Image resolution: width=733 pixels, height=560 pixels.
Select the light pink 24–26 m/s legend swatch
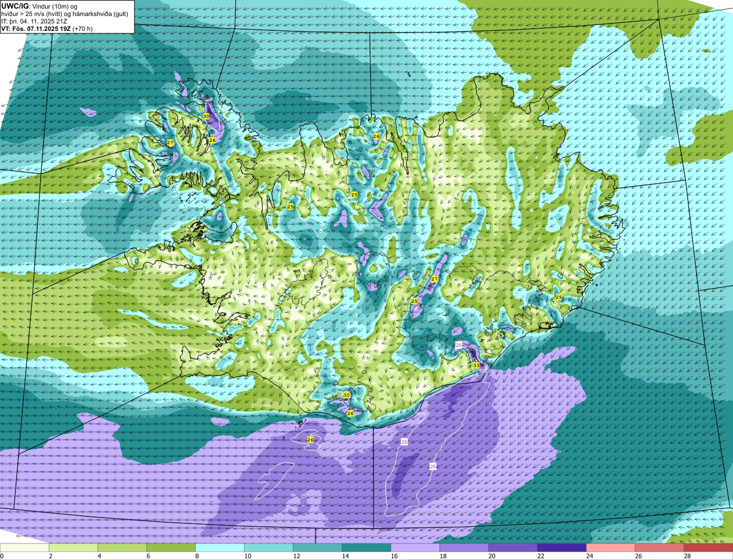611,547
